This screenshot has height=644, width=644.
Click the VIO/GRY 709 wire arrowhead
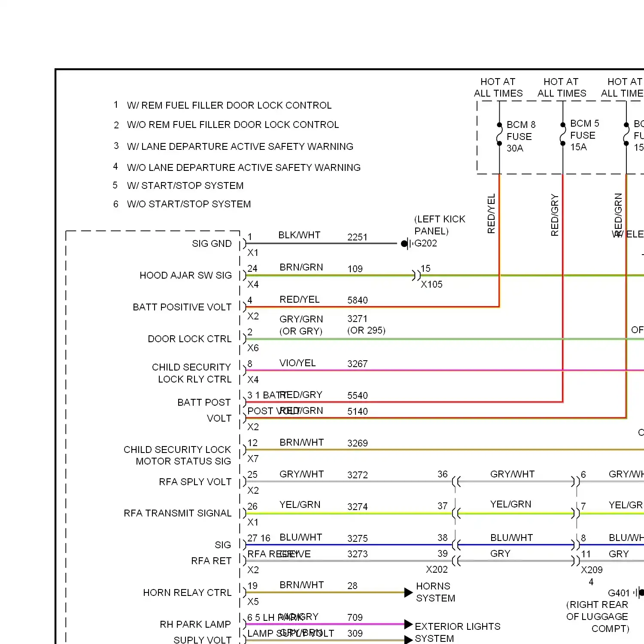[x=408, y=624]
